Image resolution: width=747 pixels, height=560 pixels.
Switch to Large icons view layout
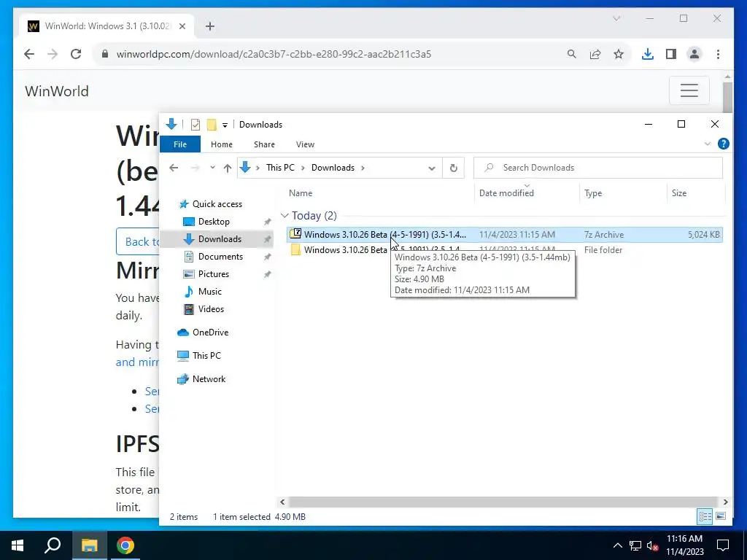click(x=721, y=516)
